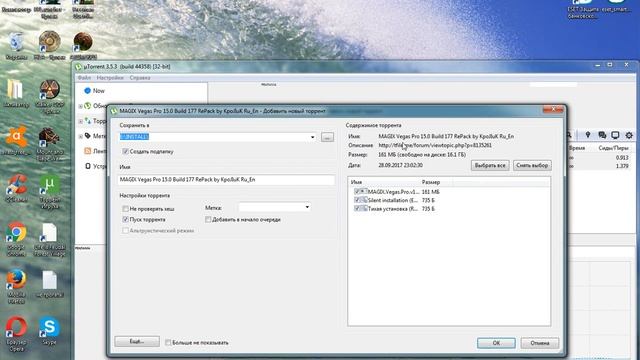Expand the Labels node in uTorrent sidebar
The width and height of the screenshot is (640, 360).
coord(80,136)
